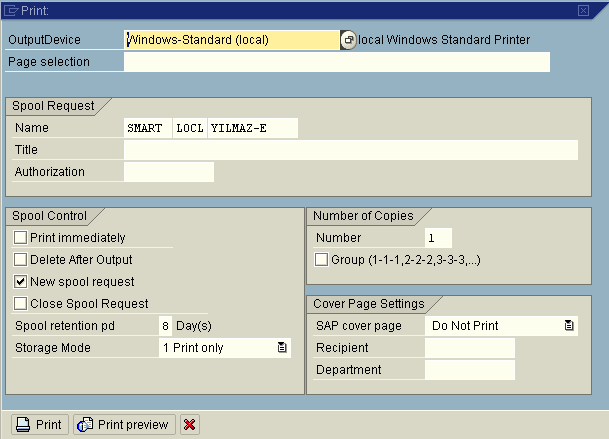Screen dimensions: 609x439
Task: Click the Department input field
Action: (470, 370)
